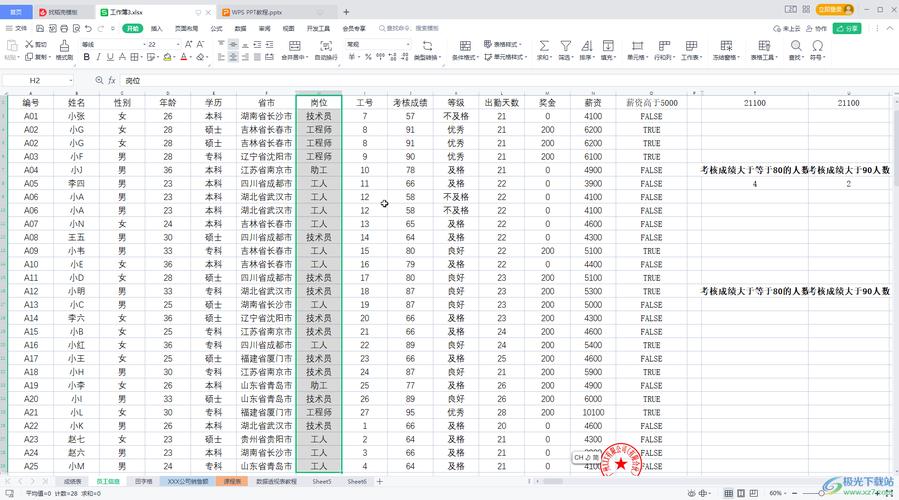Toggle Underline formatting
The image size is (899, 500).
(110, 57)
